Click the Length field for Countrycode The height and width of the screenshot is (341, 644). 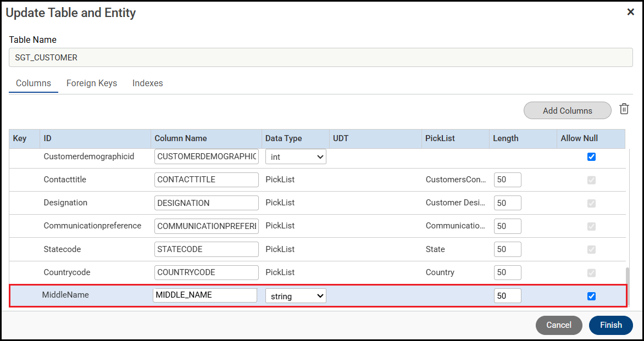(x=507, y=272)
